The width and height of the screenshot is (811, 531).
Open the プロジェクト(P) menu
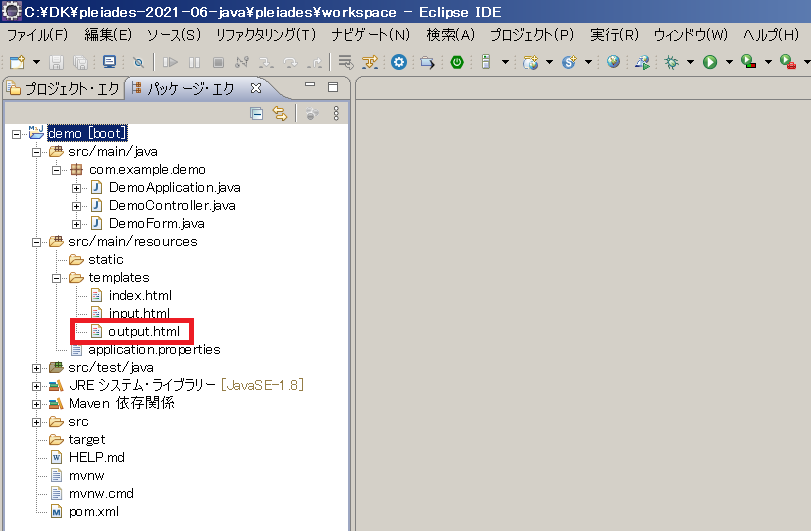click(532, 35)
